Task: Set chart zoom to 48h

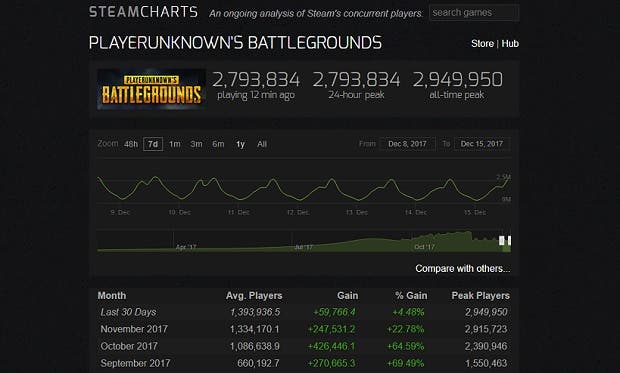Action: point(131,144)
